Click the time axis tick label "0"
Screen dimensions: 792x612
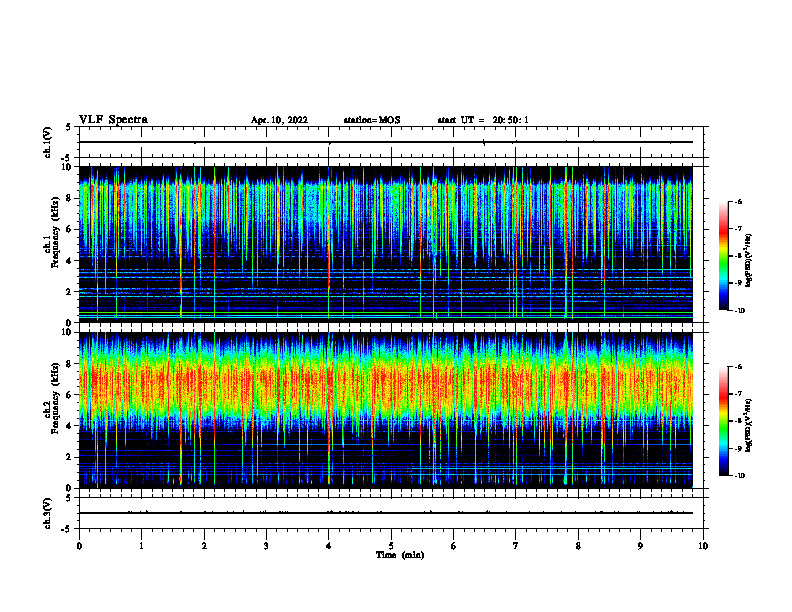click(x=79, y=546)
